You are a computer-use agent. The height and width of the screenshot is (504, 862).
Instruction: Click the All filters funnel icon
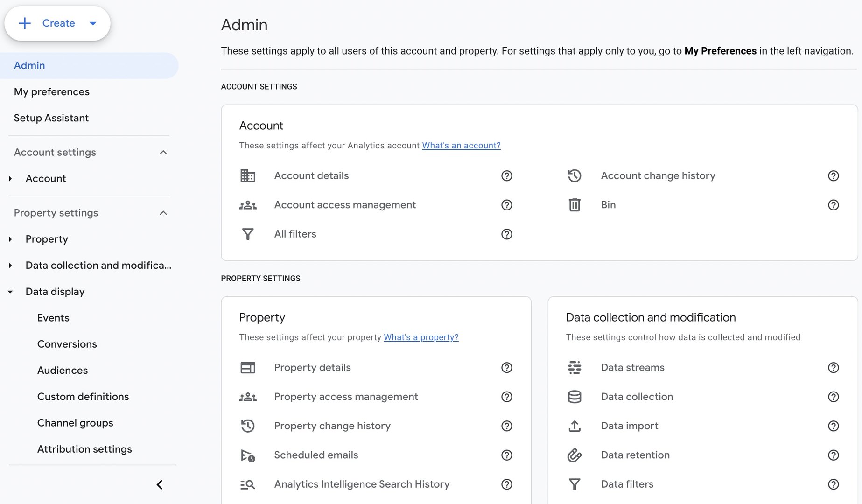pos(248,234)
